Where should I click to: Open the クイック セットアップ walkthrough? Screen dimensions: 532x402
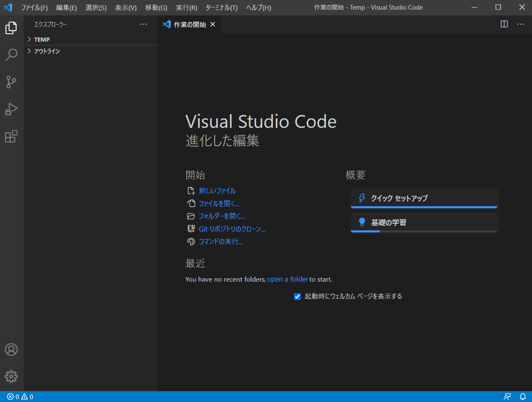click(x=424, y=198)
